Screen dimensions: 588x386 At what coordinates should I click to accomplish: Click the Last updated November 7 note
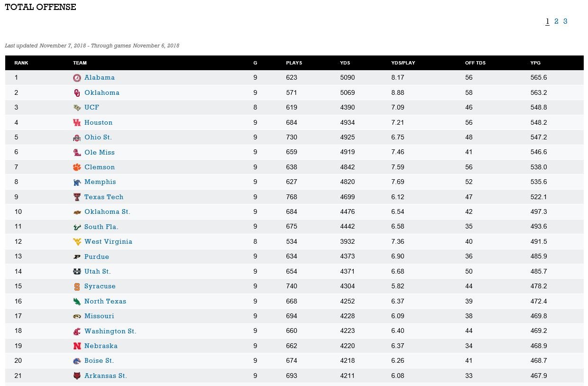click(x=92, y=46)
